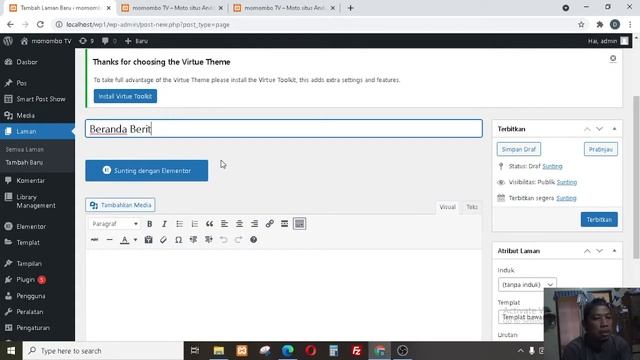Open File Explorer from the taskbar

(x=219, y=351)
